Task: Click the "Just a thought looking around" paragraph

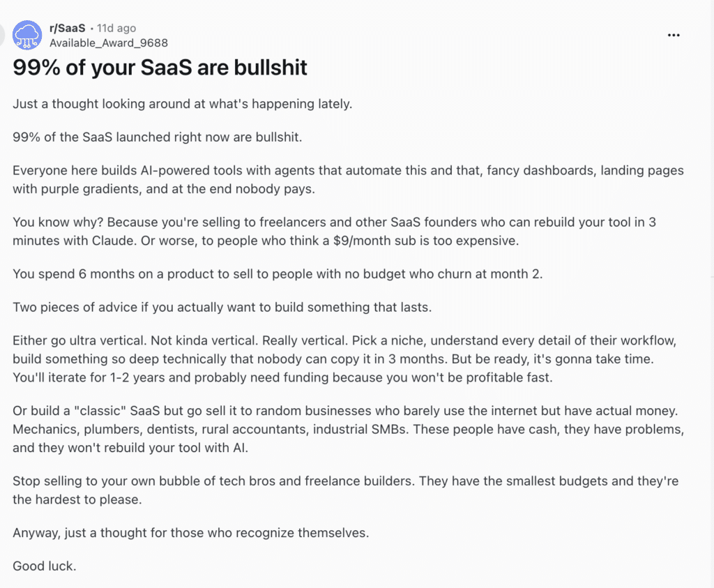Action: pos(182,104)
